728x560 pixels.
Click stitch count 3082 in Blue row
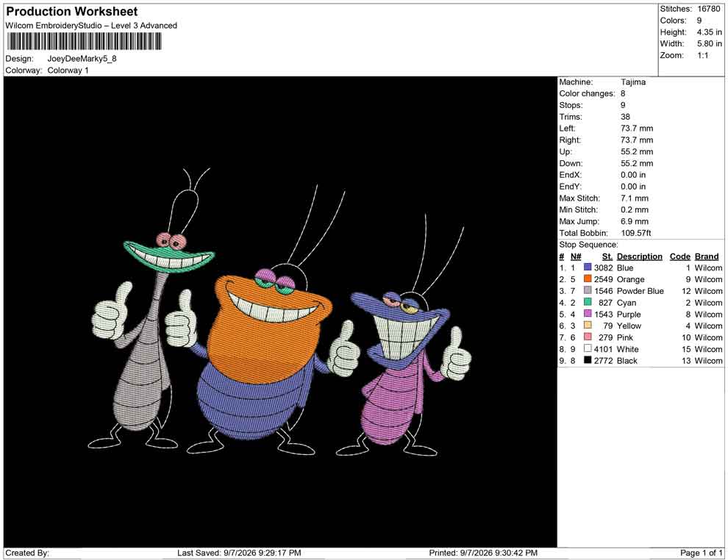coord(603,268)
